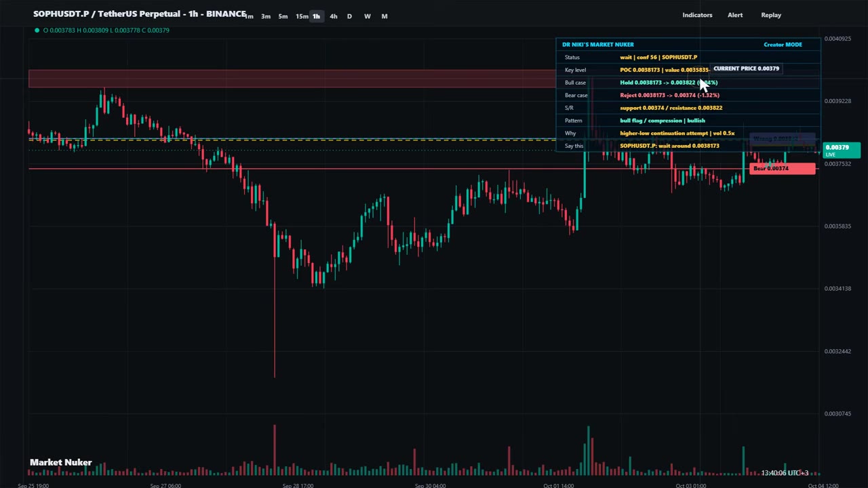Click the Creator MODE label
The width and height of the screenshot is (868, 488).
pos(783,45)
